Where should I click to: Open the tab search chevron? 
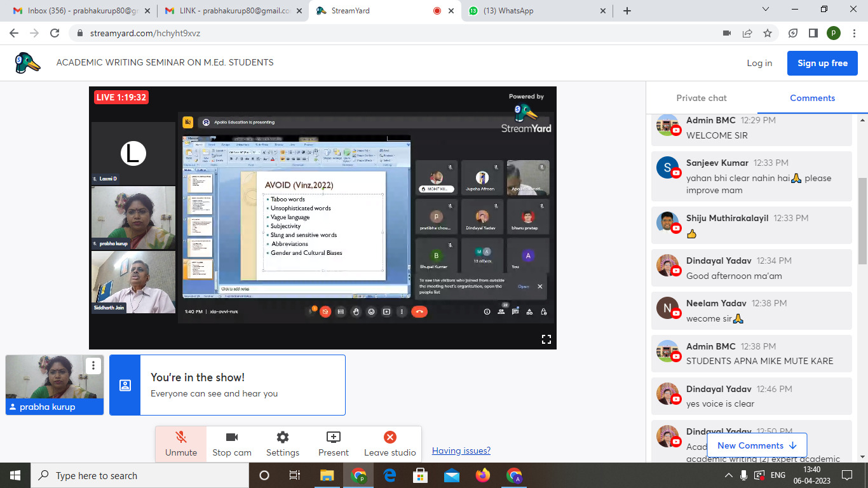(x=766, y=10)
